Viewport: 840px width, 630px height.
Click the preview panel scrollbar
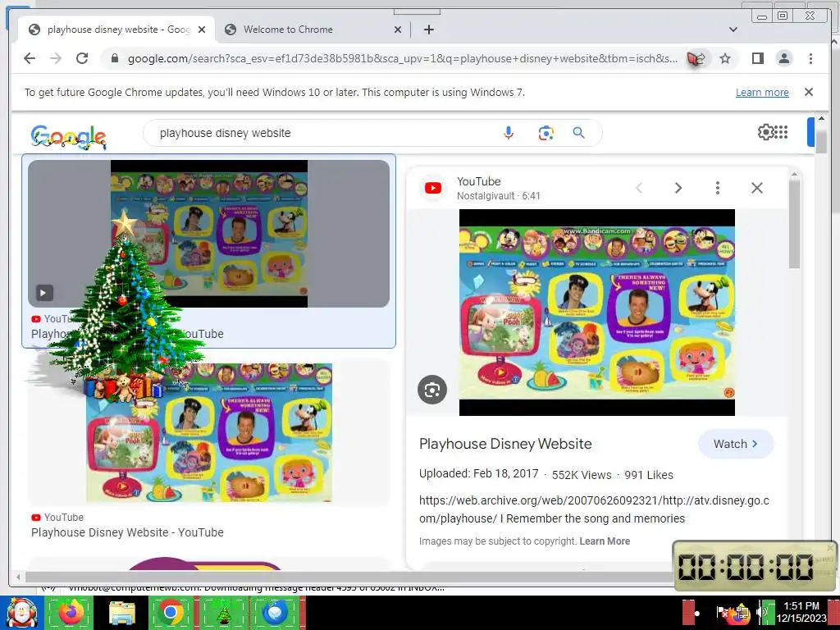coord(794,225)
